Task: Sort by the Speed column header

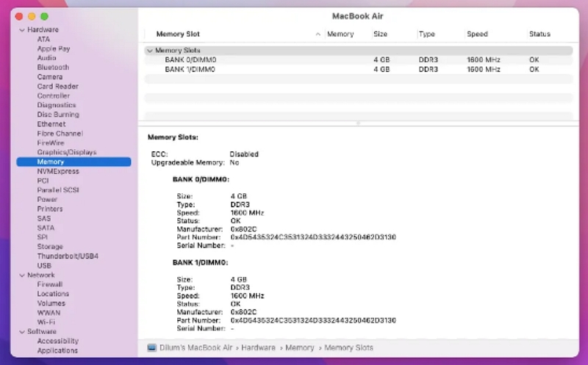Action: [x=477, y=34]
